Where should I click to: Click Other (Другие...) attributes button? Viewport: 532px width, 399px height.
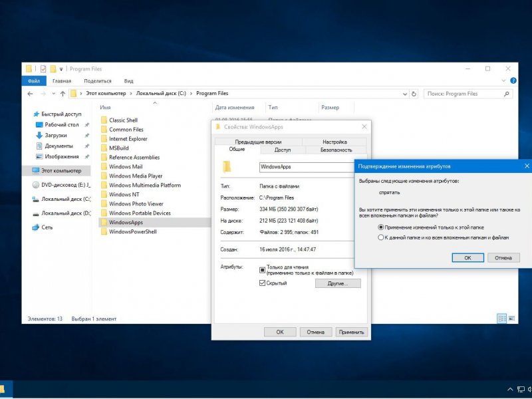[x=338, y=283]
